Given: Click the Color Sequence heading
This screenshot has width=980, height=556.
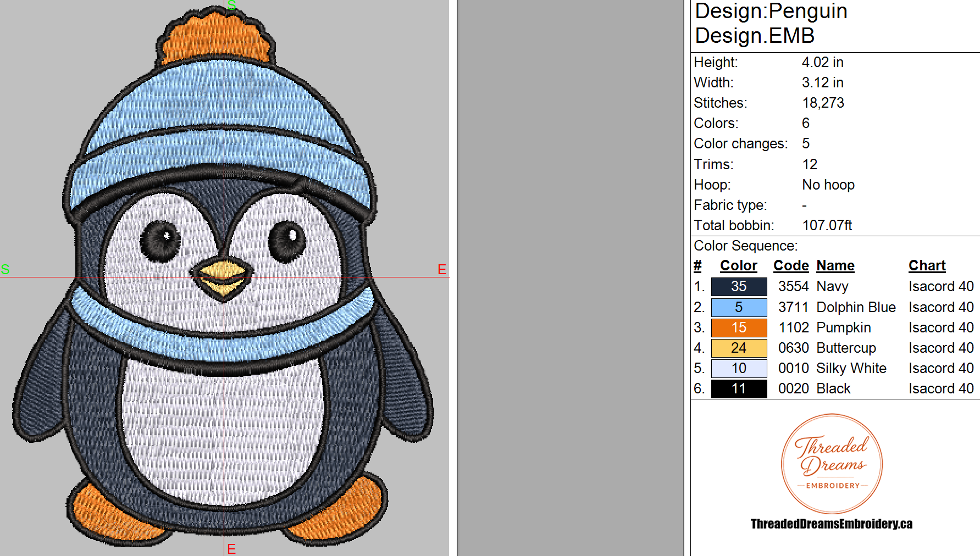Looking at the screenshot, I should [746, 246].
